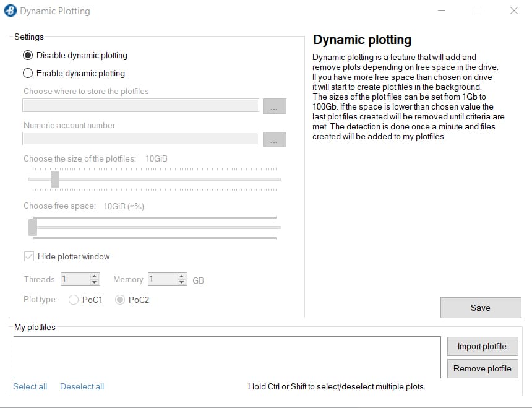This screenshot has height=408, width=532.
Task: Increase the Memory GB value
Action: coord(182,276)
